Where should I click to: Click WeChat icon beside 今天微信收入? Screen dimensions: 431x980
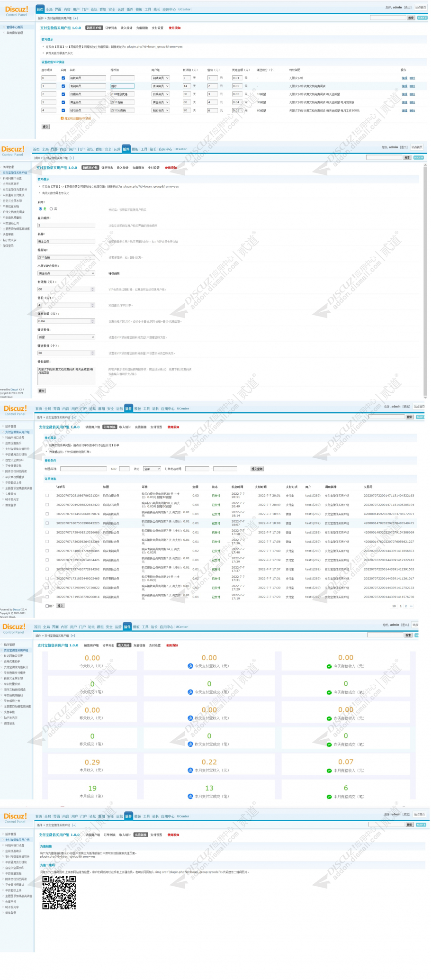(x=329, y=667)
